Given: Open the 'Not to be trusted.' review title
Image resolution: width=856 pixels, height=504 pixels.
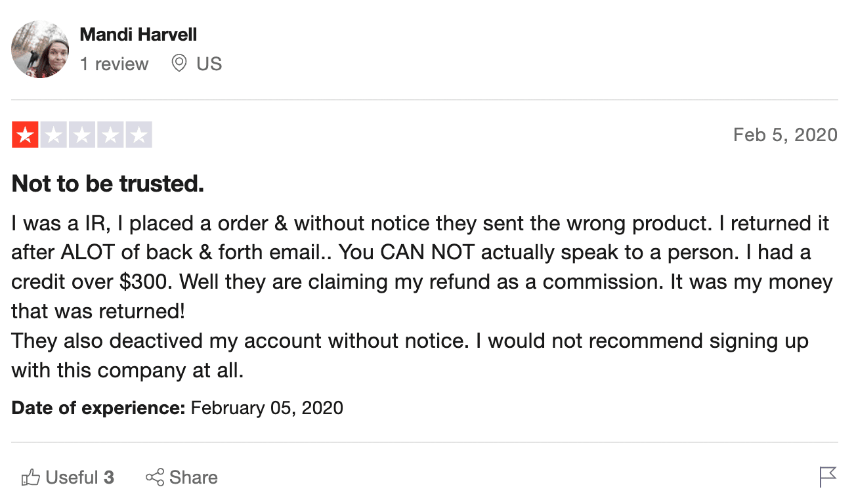Looking at the screenshot, I should tap(108, 184).
